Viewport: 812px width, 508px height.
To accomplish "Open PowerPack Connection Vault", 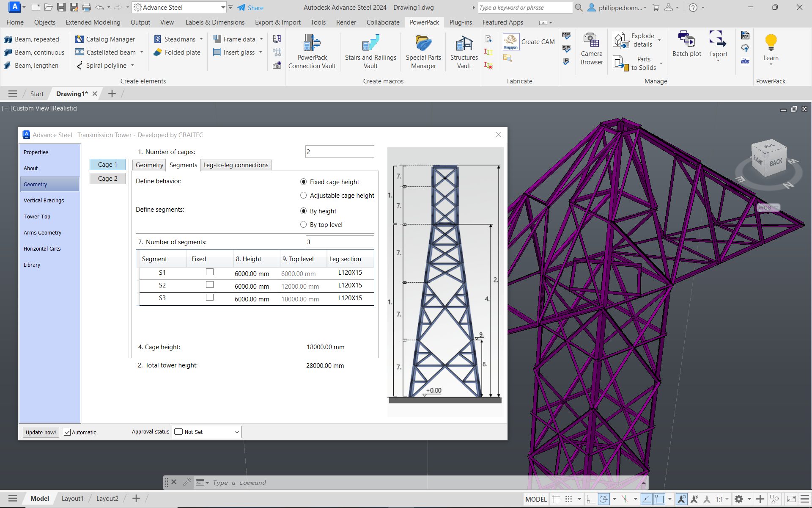I will (x=312, y=52).
